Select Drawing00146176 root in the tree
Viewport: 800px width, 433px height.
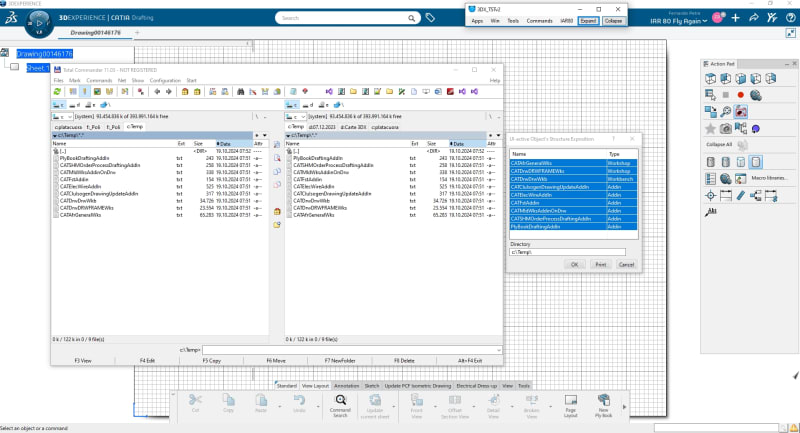click(44, 54)
